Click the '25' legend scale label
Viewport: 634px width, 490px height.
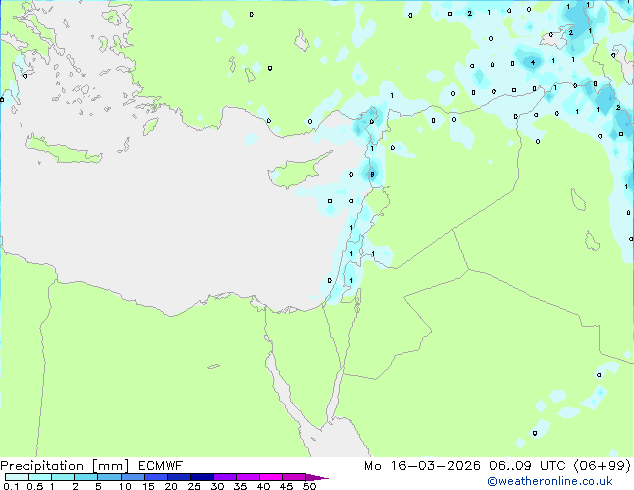(x=194, y=486)
